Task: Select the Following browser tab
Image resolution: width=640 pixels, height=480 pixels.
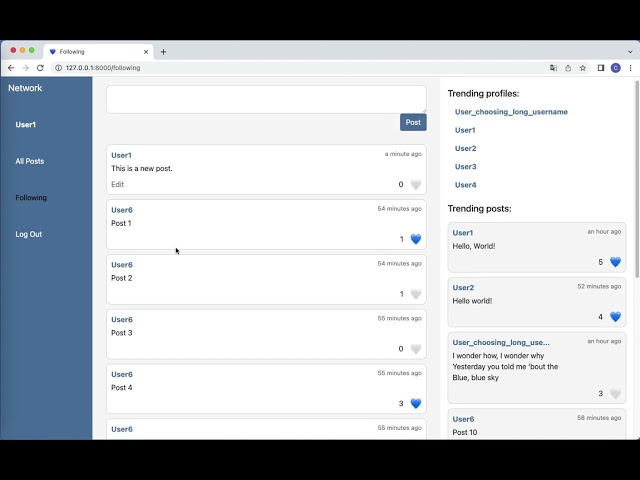Action: point(98,52)
